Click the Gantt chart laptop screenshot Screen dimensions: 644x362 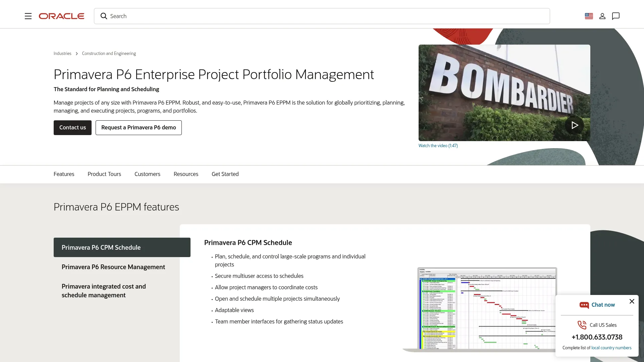point(480,309)
